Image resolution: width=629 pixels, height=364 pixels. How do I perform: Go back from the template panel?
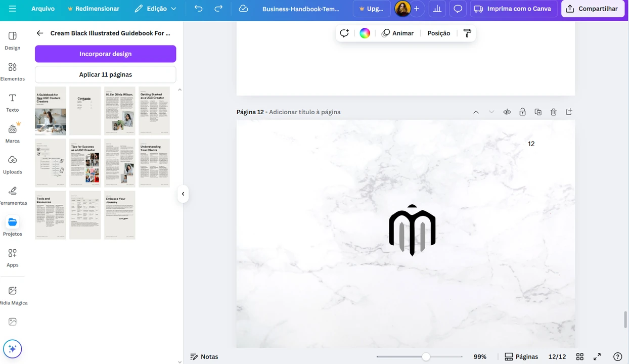[x=40, y=33]
